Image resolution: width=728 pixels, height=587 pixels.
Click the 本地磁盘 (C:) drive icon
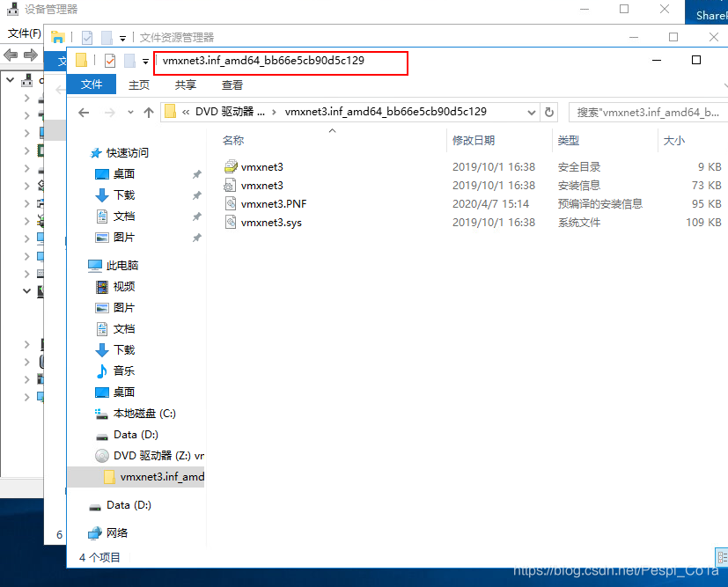pos(102,414)
